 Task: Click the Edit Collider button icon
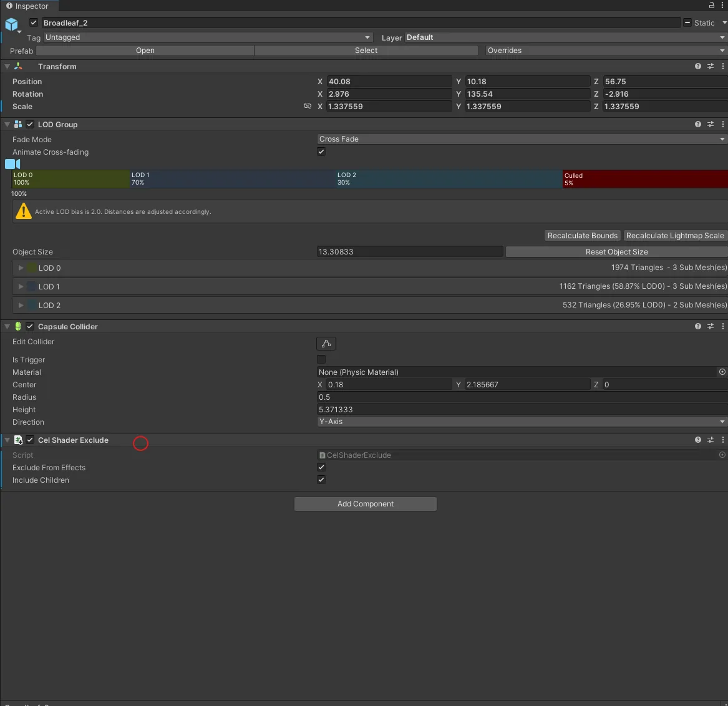coord(326,344)
